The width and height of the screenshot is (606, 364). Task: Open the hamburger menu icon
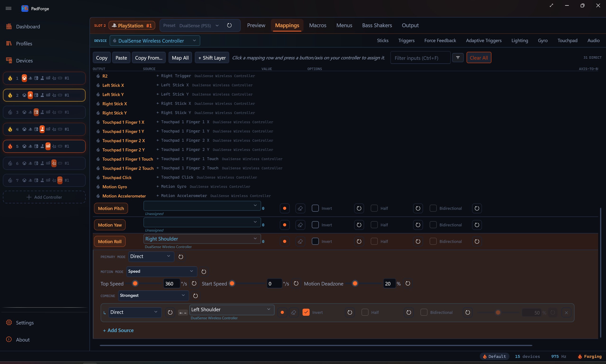(x=9, y=8)
